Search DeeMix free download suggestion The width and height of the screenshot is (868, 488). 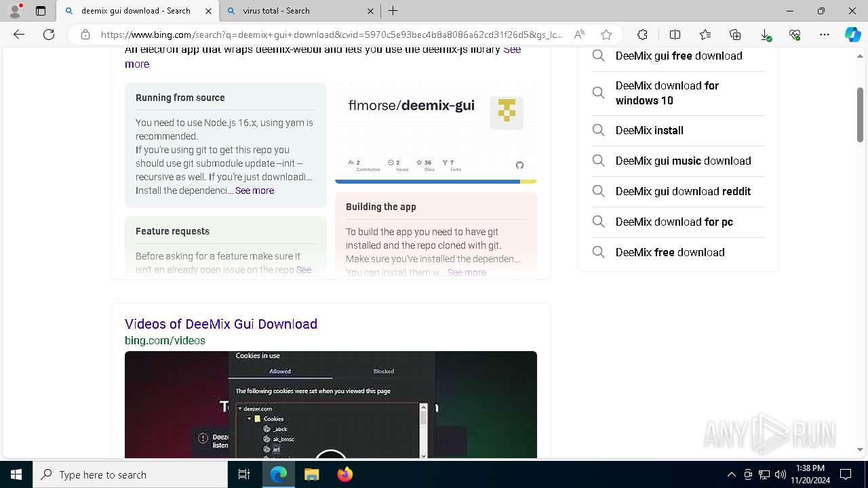point(670,252)
